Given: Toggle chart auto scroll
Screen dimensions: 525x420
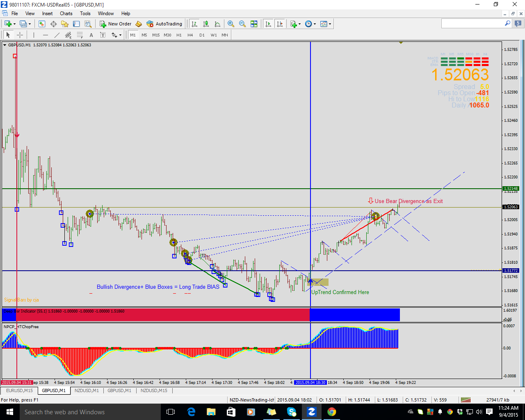Looking at the screenshot, I should click(268, 24).
